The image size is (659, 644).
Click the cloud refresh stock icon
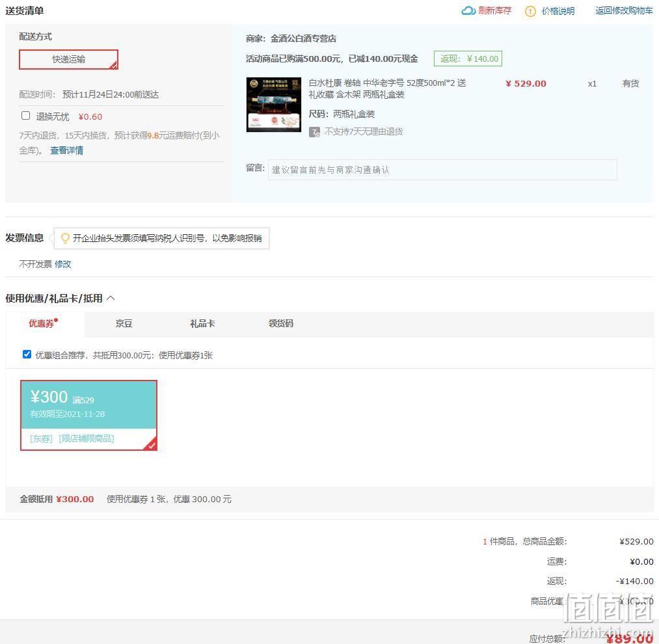(468, 11)
